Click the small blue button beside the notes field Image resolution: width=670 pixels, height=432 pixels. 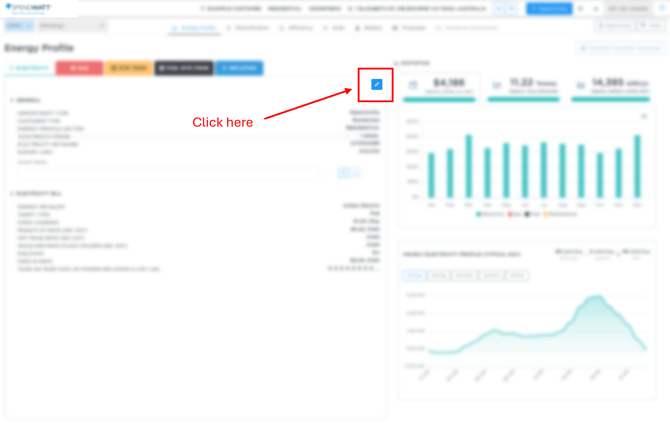tap(343, 172)
